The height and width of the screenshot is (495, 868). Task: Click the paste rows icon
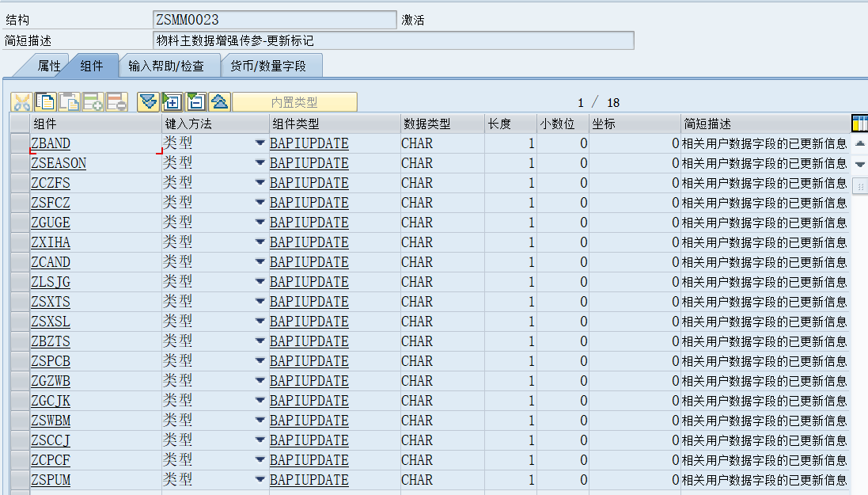tap(67, 101)
